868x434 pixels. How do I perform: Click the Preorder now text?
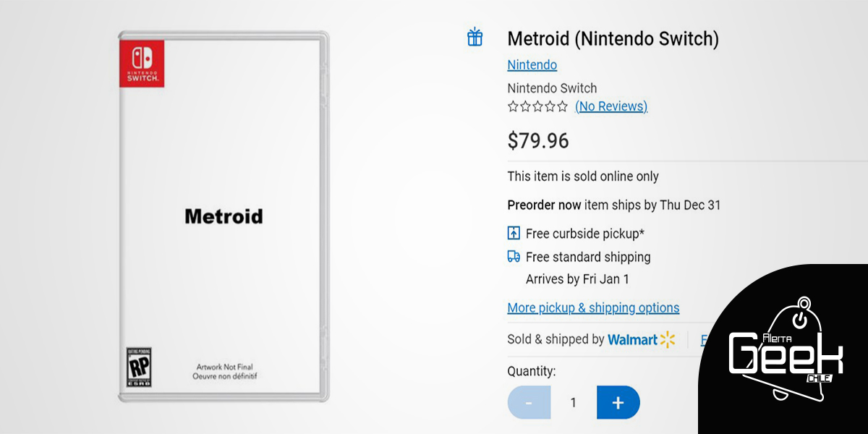544,205
